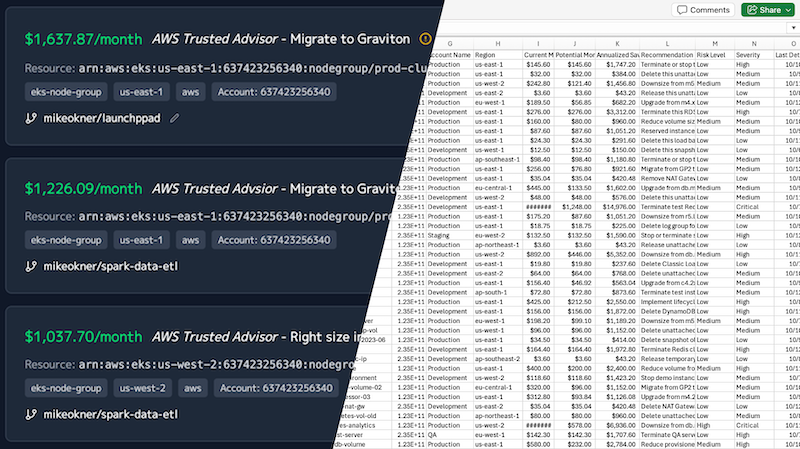Screen dimensions: 800x449
Task: Click the branch icon in the $1,226.09 card
Action: pyautogui.click(x=31, y=267)
